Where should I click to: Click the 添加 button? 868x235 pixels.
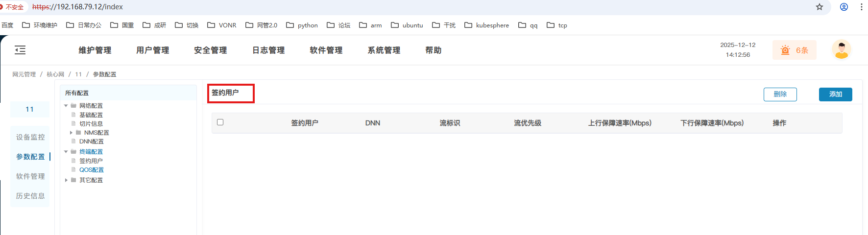835,94
